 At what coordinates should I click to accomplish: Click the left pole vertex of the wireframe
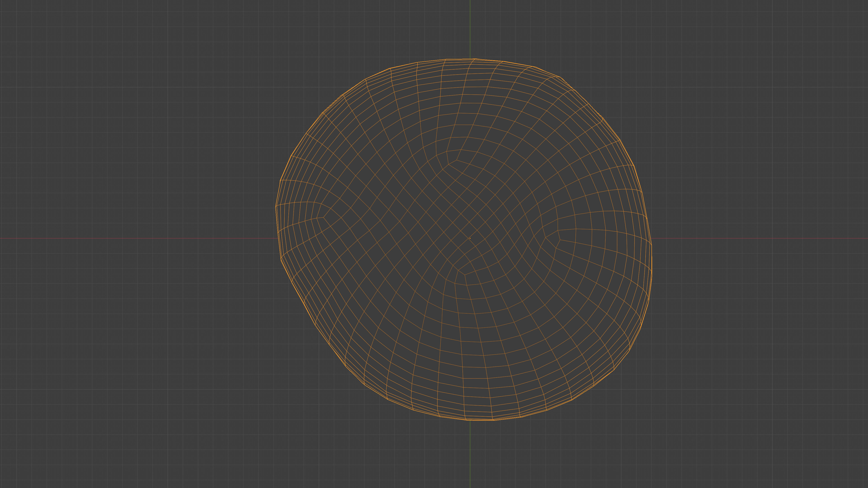pos(323,217)
